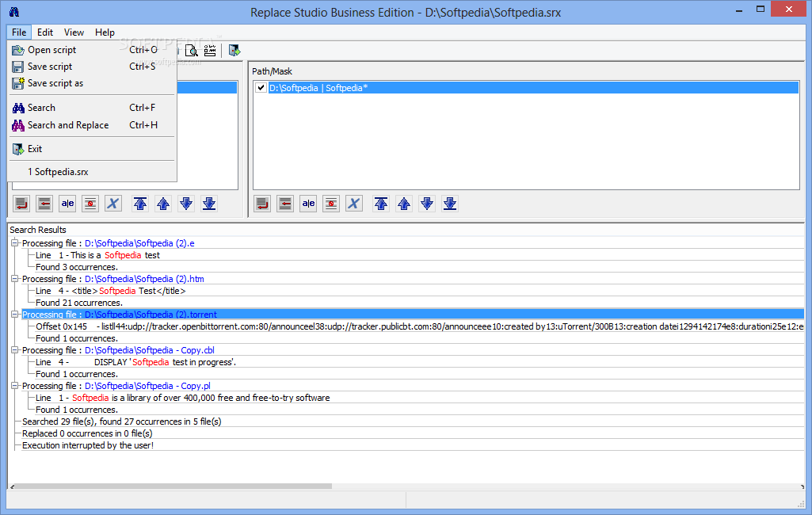Viewport: 812px width, 515px height.
Task: Select the D:\Softpedia | Softpedia* path entry
Action: [533, 88]
